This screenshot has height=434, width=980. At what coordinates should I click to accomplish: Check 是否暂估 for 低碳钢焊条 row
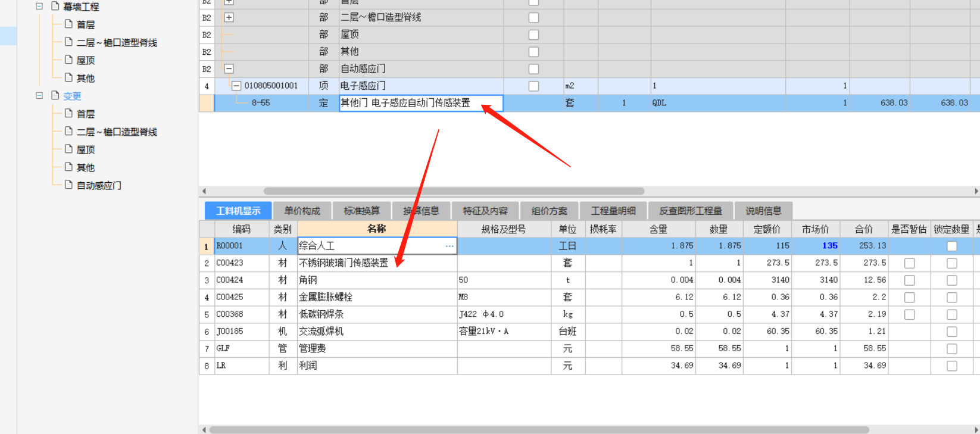tap(909, 314)
